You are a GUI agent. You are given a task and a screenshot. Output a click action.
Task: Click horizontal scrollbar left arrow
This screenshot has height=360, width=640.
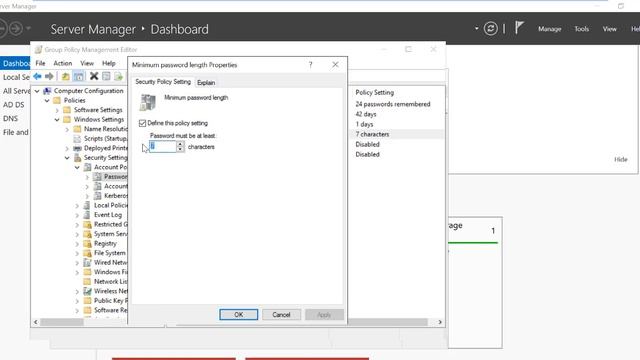(36, 322)
